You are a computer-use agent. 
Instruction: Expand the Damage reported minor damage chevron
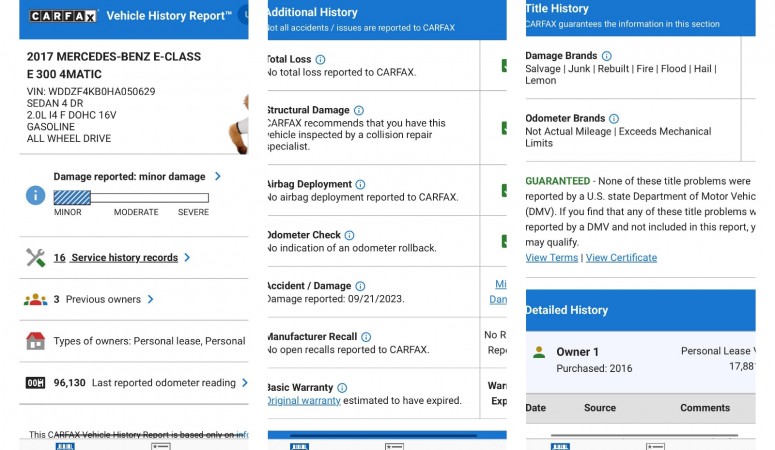[x=218, y=177]
